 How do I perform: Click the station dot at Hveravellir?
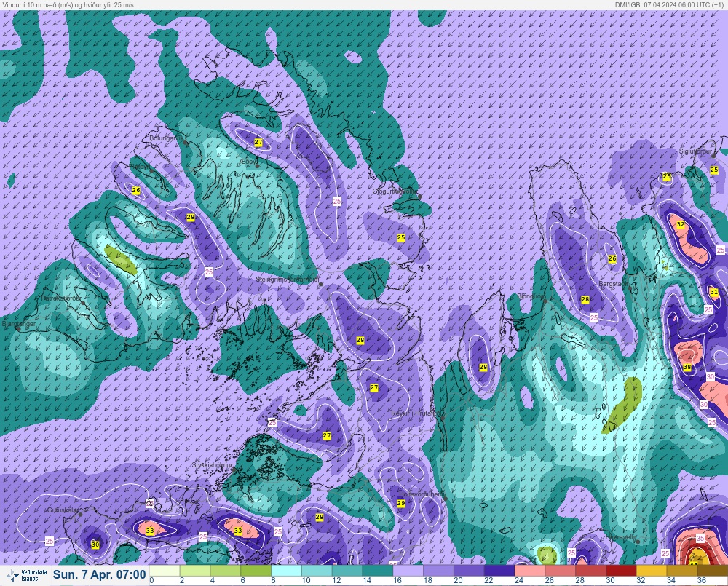[638, 542]
